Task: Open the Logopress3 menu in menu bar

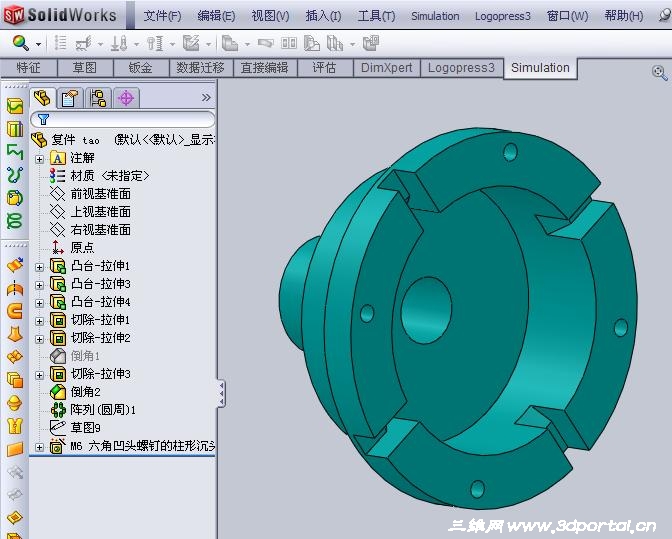Action: pyautogui.click(x=503, y=16)
